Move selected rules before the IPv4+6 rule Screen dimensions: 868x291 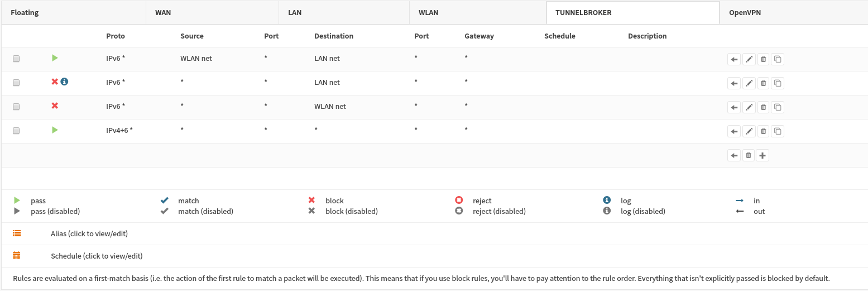point(734,131)
